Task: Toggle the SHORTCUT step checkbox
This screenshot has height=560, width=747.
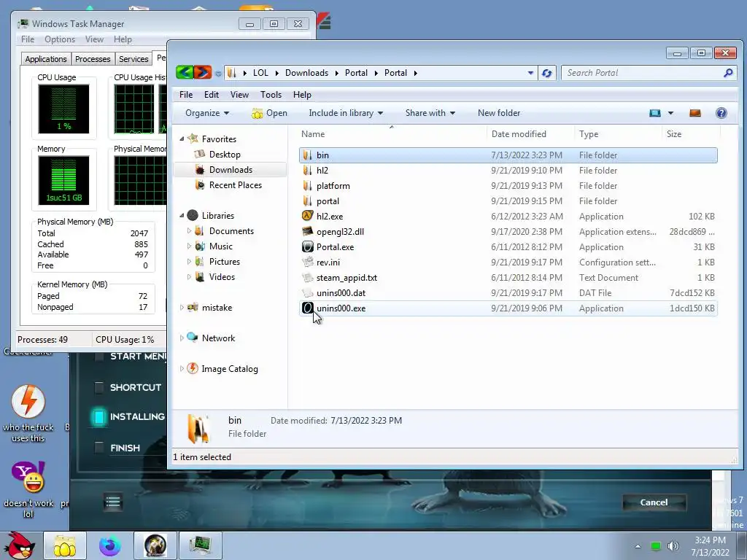Action: point(99,387)
